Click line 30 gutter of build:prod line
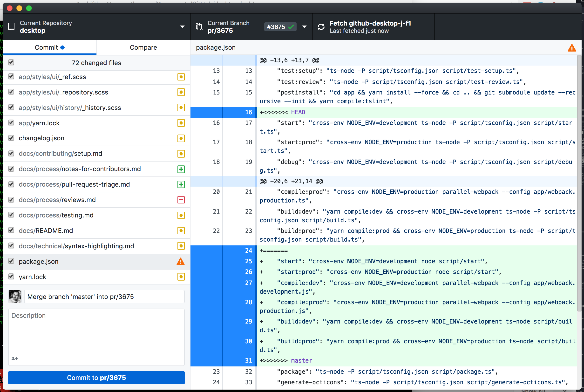The width and height of the screenshot is (584, 392). (x=224, y=345)
